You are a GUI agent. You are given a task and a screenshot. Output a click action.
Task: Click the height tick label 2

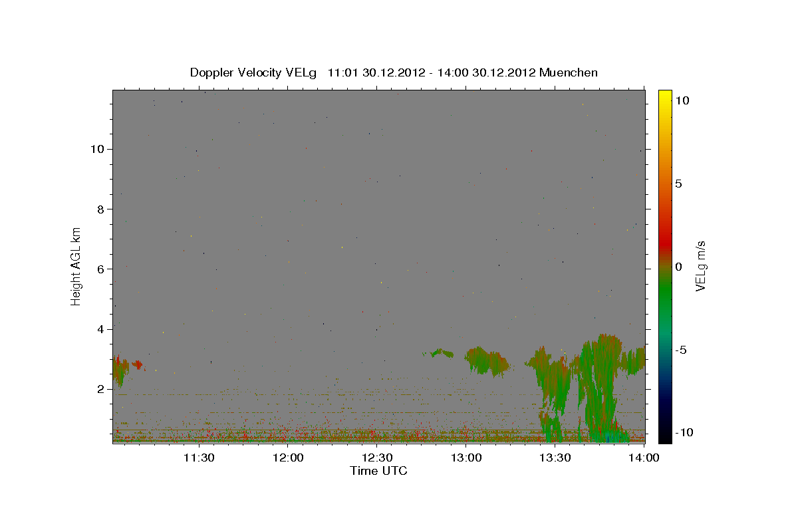(100, 389)
